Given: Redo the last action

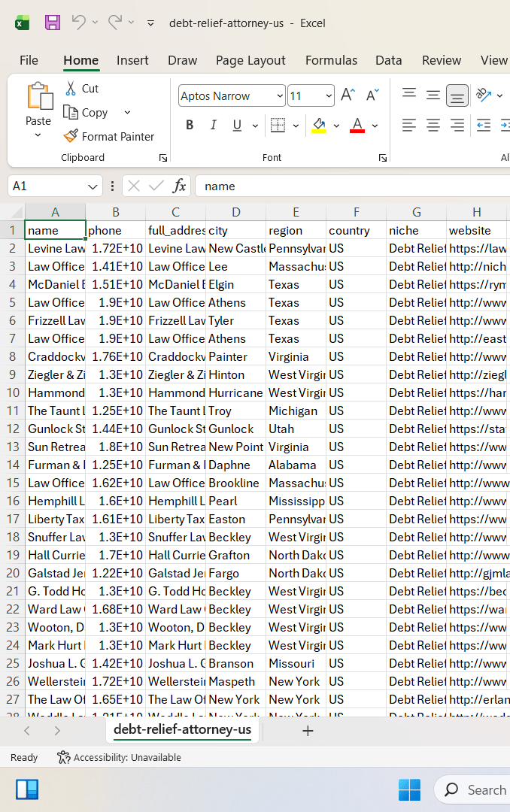Looking at the screenshot, I should coord(115,23).
